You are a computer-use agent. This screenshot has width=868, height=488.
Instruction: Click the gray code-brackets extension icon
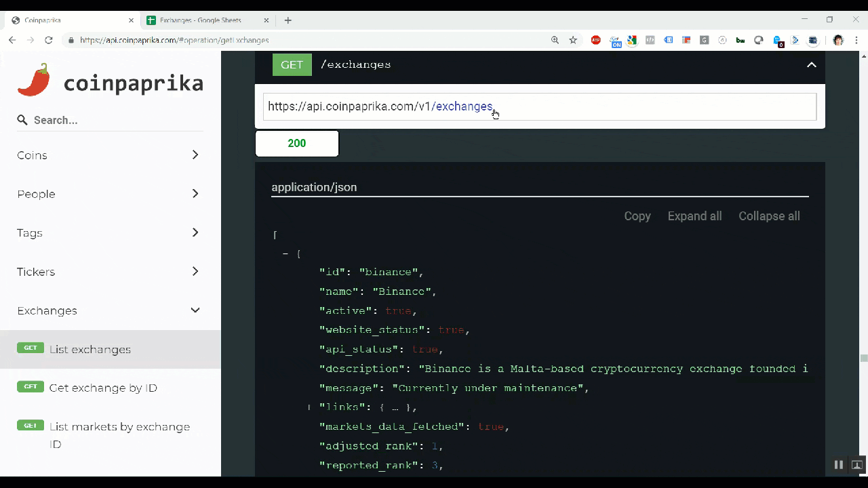click(x=650, y=40)
